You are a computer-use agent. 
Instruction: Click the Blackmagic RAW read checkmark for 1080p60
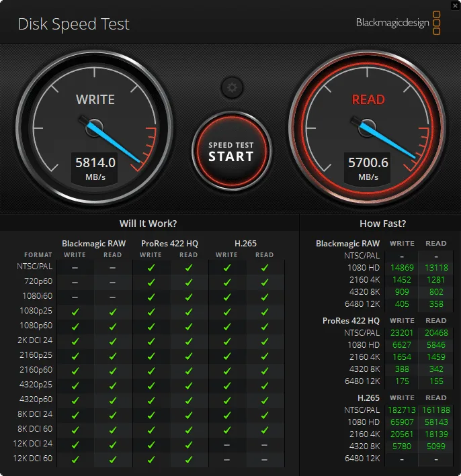point(113,327)
